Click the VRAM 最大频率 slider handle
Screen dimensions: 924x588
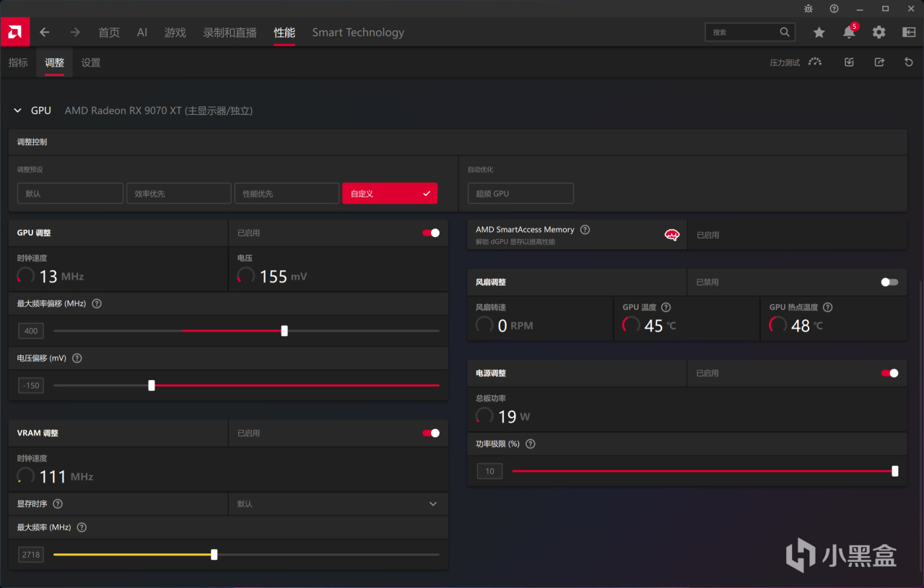tap(214, 555)
